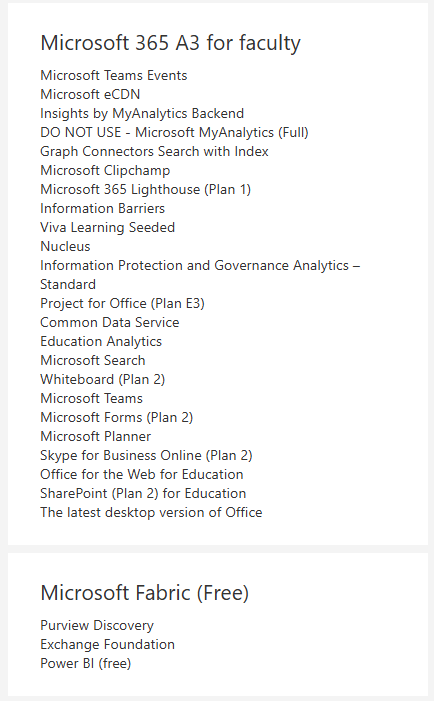Image resolution: width=434 pixels, height=701 pixels.
Task: Click the Common Data Service entry
Action: click(110, 322)
